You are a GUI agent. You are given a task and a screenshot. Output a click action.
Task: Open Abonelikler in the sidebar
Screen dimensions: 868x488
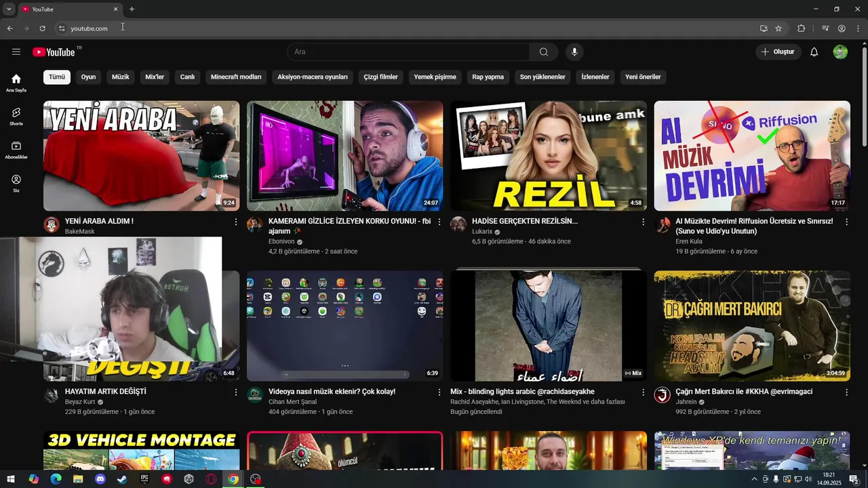point(16,150)
